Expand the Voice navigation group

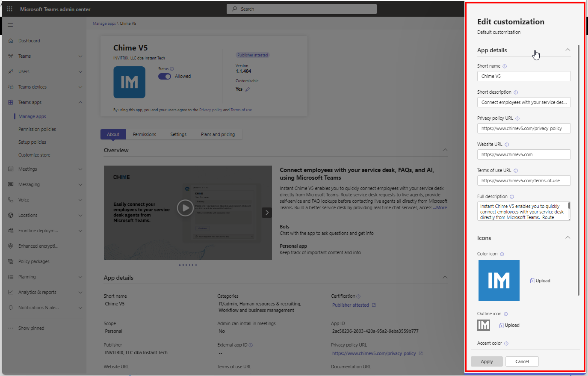coord(80,200)
